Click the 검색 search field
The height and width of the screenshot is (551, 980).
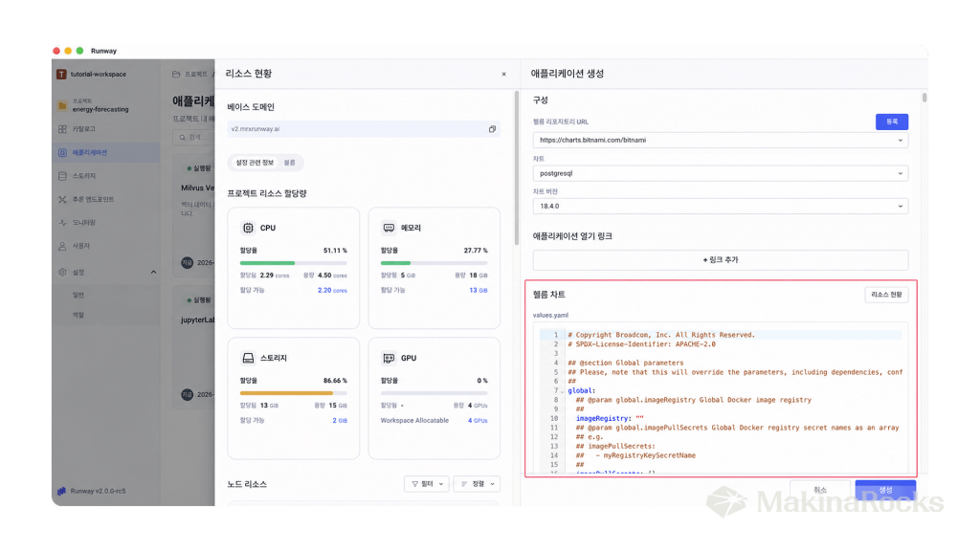pyautogui.click(x=193, y=138)
